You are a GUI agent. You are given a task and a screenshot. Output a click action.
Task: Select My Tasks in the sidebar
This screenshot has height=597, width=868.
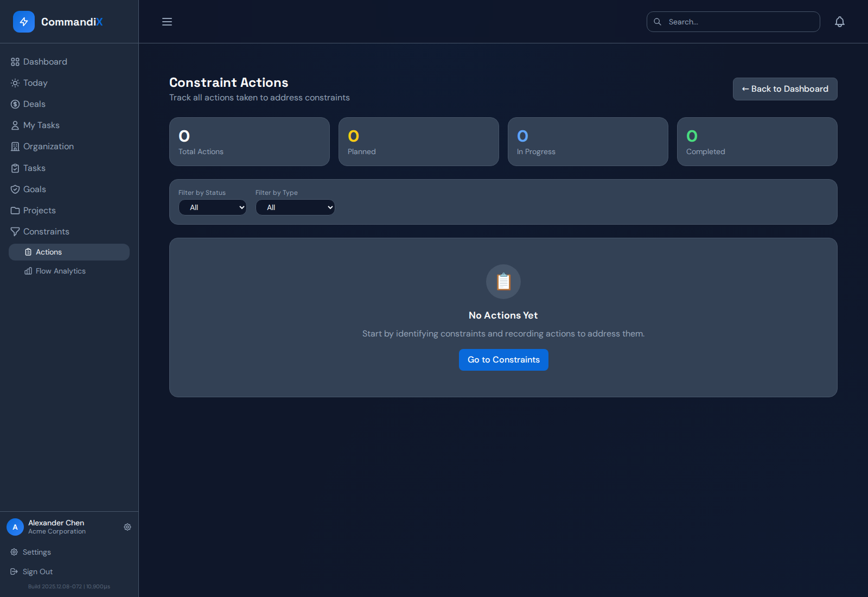(x=69, y=125)
